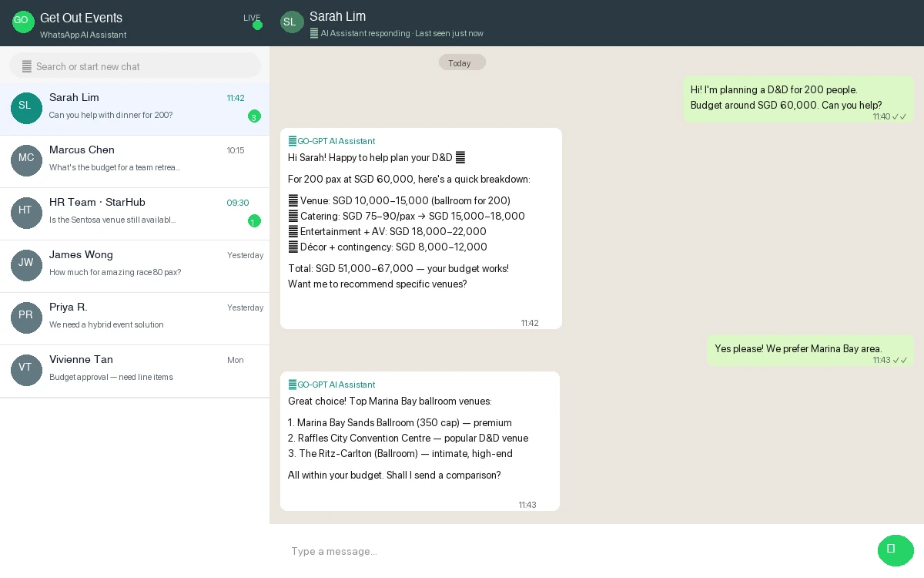Click the Today date chip

(x=462, y=62)
